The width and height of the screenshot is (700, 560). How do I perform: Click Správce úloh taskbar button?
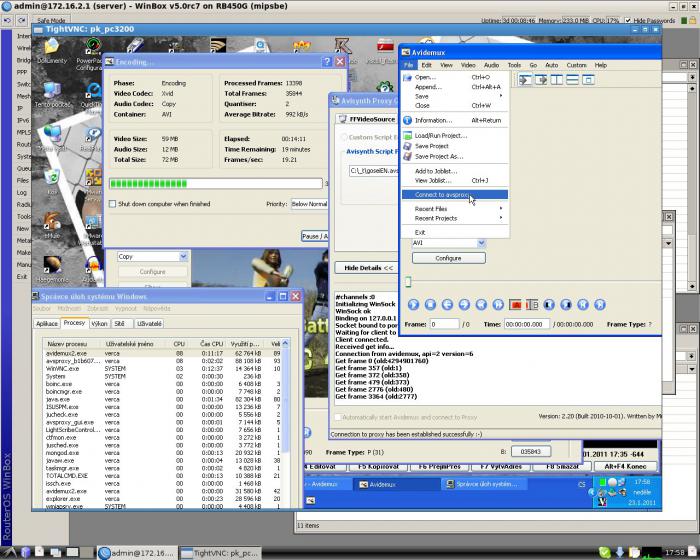pyautogui.click(x=484, y=484)
